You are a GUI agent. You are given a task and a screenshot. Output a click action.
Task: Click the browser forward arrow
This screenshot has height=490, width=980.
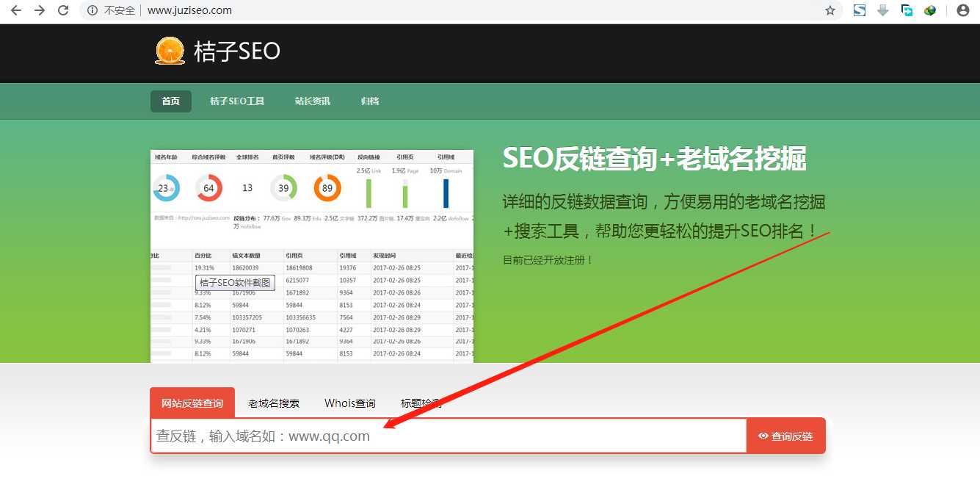(x=40, y=10)
